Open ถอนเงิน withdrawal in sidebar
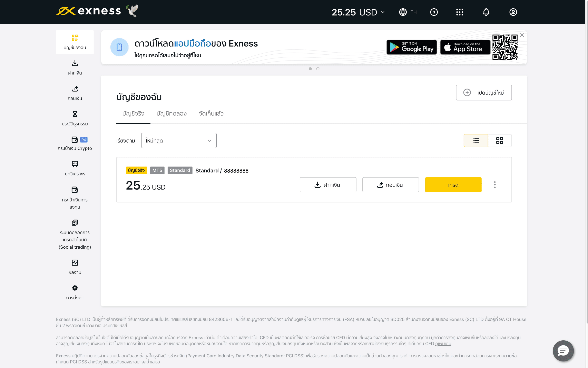 (75, 93)
